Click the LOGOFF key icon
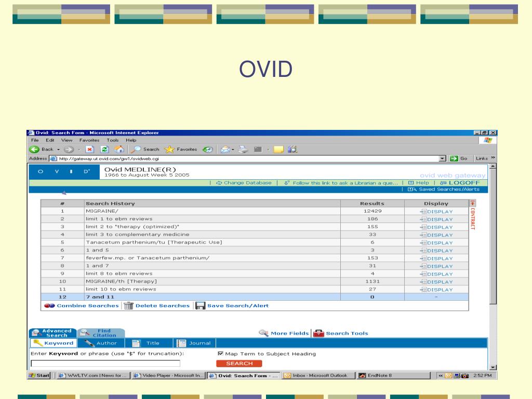 (x=443, y=183)
